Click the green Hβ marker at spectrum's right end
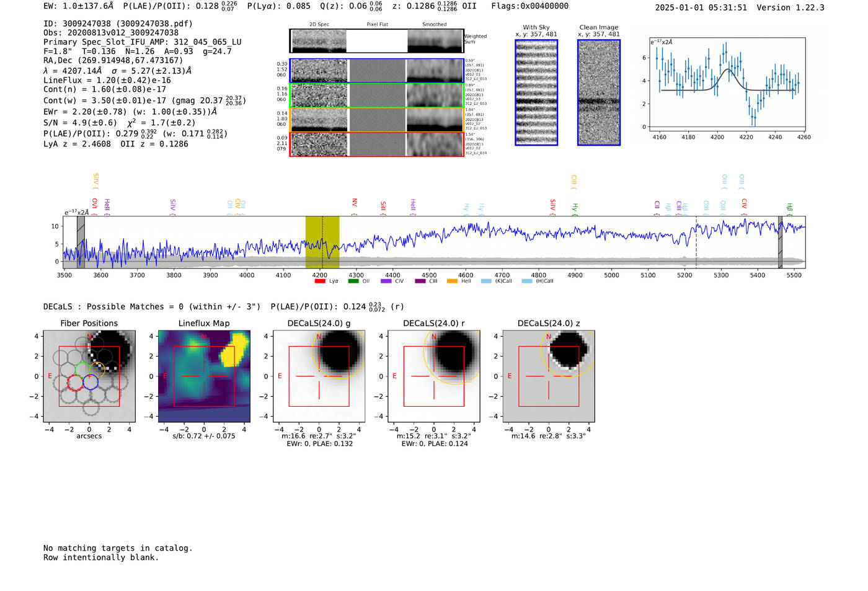Image resolution: width=868 pixels, height=591 pixels. [789, 207]
